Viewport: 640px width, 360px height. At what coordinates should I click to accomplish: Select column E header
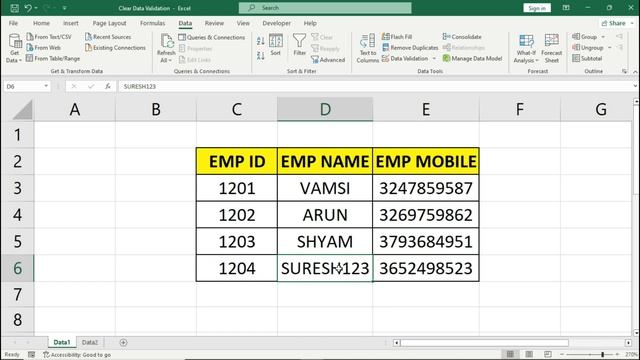(426, 109)
